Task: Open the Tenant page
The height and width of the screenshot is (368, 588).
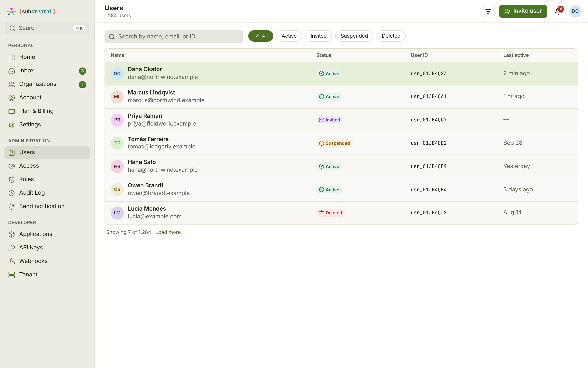Action: [x=47, y=275]
